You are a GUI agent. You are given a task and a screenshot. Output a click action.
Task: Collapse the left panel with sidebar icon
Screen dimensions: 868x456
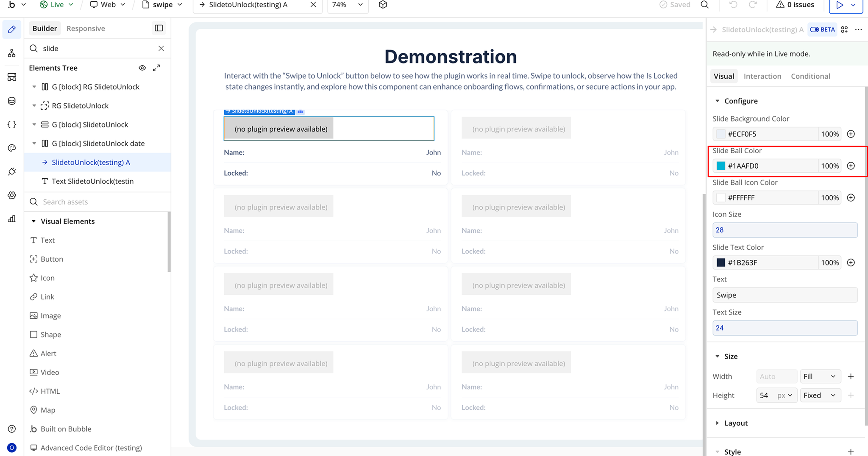coord(159,28)
